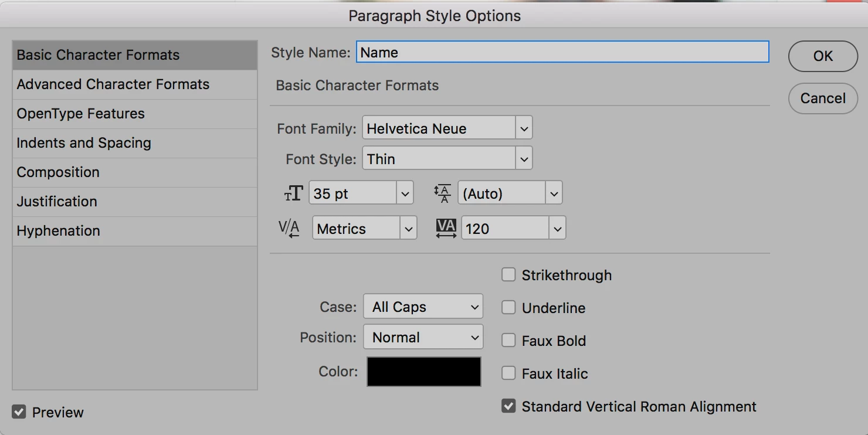This screenshot has width=868, height=435.
Task: Click the leading icon
Action: tap(442, 193)
